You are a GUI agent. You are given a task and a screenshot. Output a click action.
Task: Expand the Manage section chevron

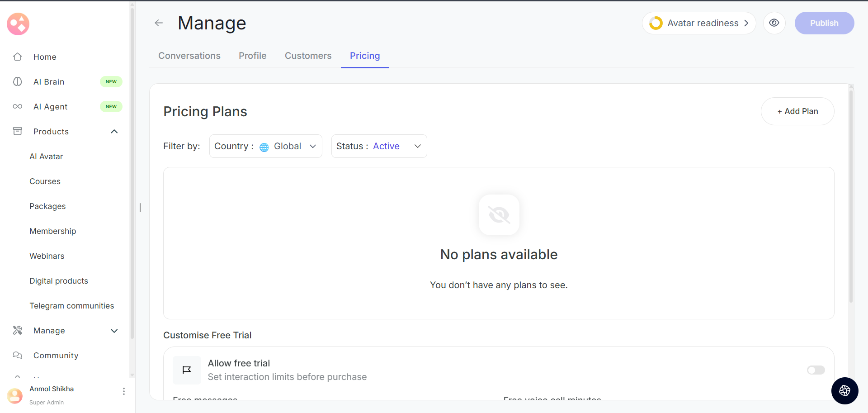[x=114, y=331]
